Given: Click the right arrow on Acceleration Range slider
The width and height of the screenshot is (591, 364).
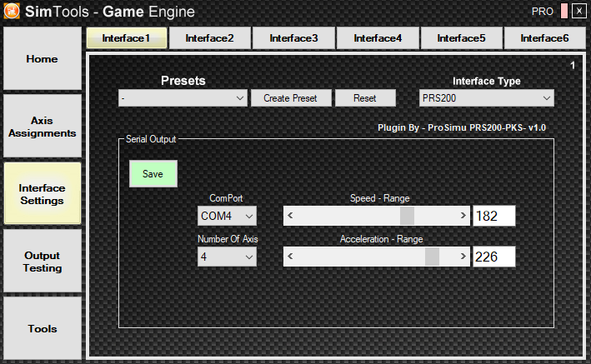Looking at the screenshot, I should click(x=463, y=257).
